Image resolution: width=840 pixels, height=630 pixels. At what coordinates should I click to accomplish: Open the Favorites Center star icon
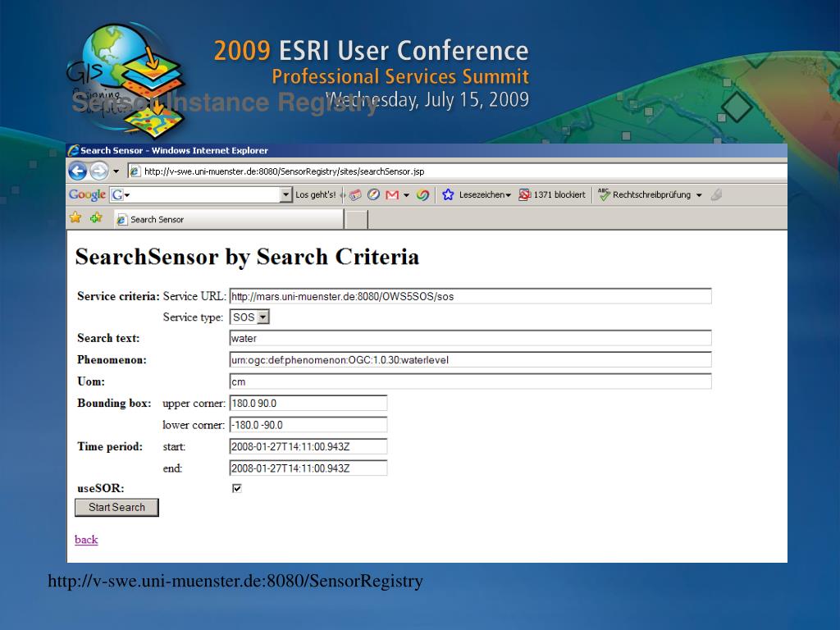(x=75, y=217)
